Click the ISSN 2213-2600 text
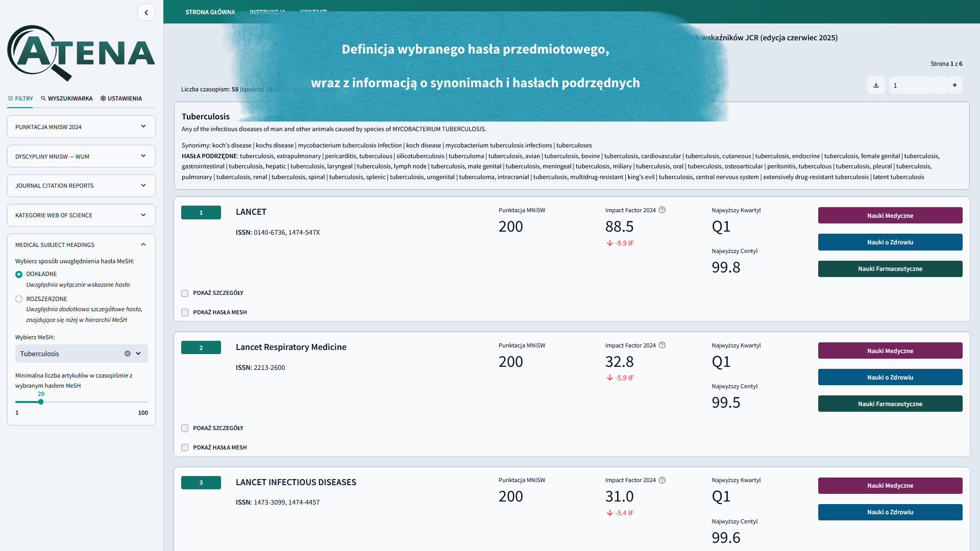This screenshot has height=551, width=980. click(260, 367)
